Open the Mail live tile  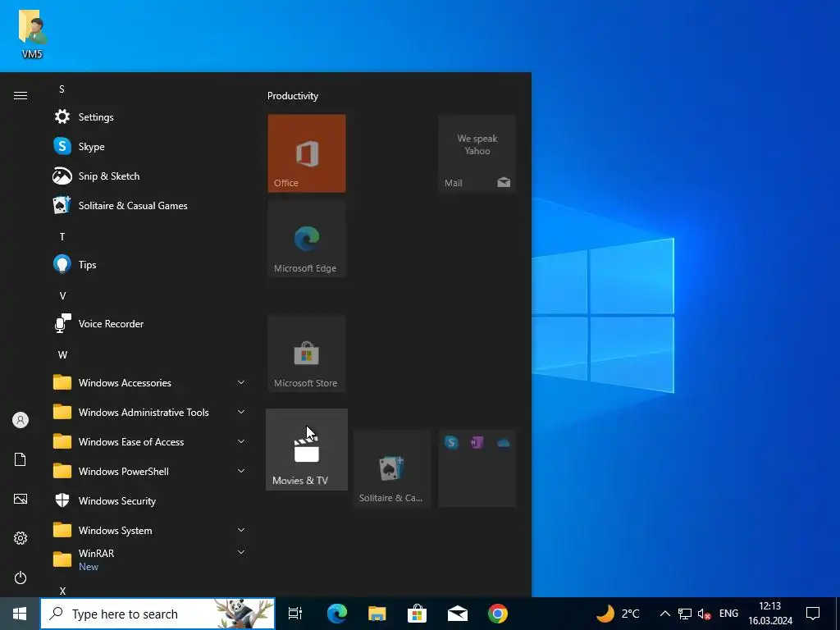[x=477, y=153]
